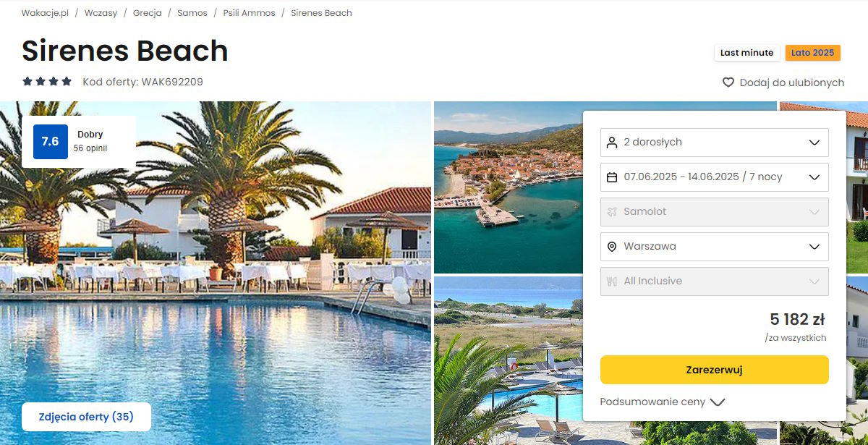868x445 pixels.
Task: Click the Zarezerwuj booking button
Action: tap(715, 370)
